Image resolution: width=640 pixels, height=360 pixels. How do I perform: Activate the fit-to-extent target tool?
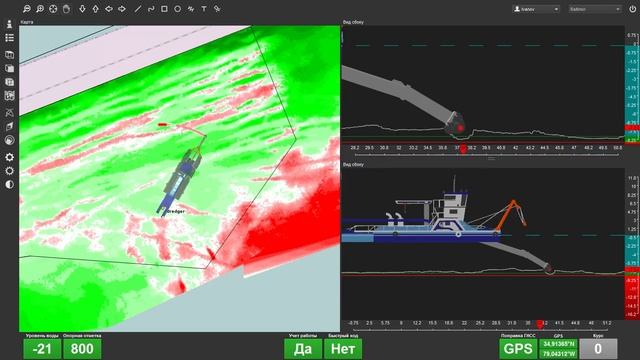pyautogui.click(x=53, y=9)
